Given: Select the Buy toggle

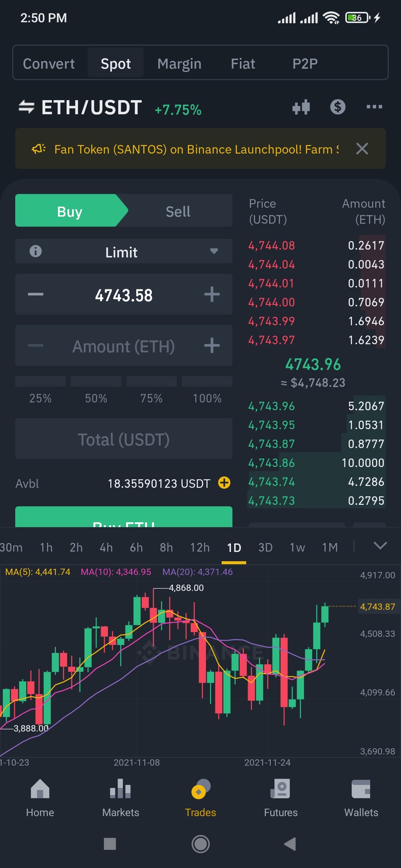Looking at the screenshot, I should pos(71,210).
